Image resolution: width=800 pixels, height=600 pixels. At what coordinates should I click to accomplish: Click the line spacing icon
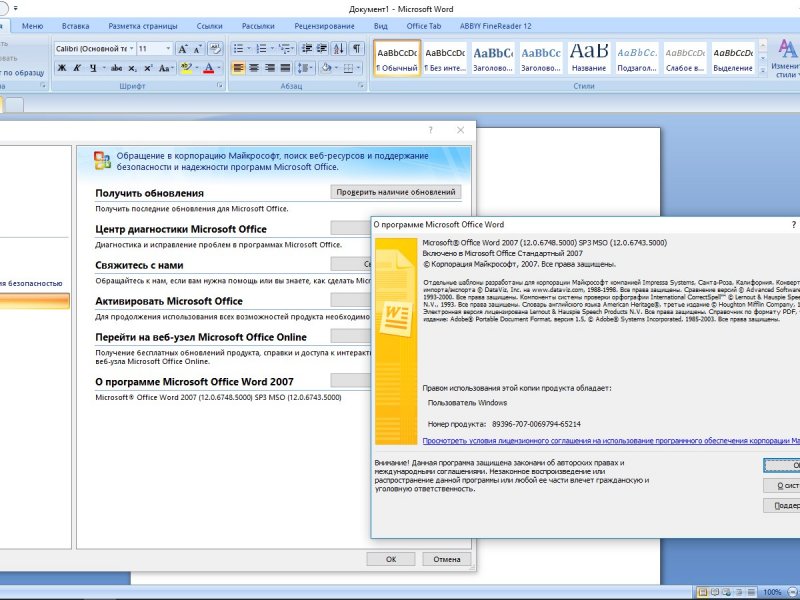(303, 68)
